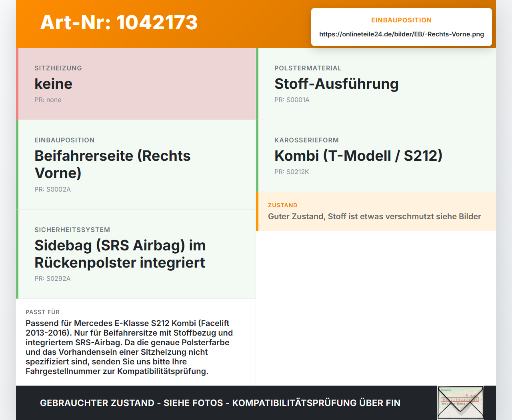Click the EINBAUPOSITION label in the left card
This screenshot has width=512, height=420.
64,140
